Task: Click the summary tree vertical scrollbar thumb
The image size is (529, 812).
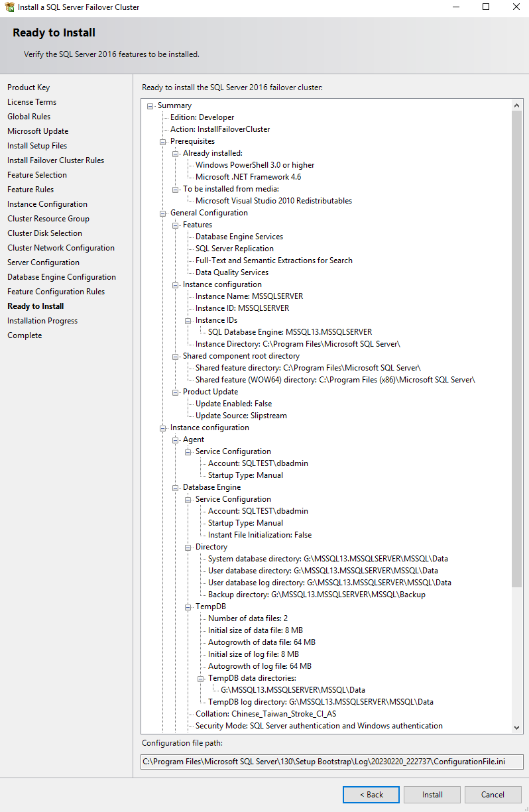Action: (x=518, y=349)
